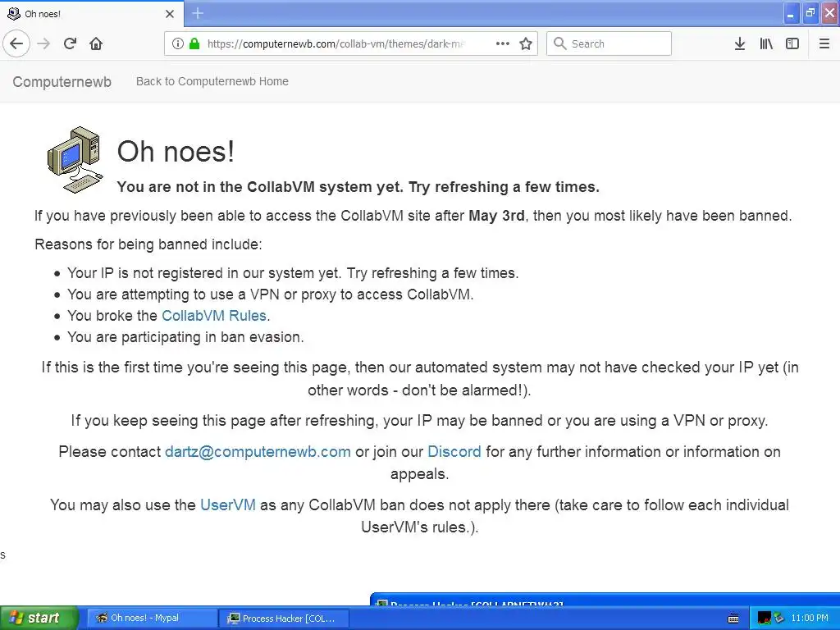This screenshot has width=840, height=630.
Task: Open the browser home page
Action: (x=96, y=43)
